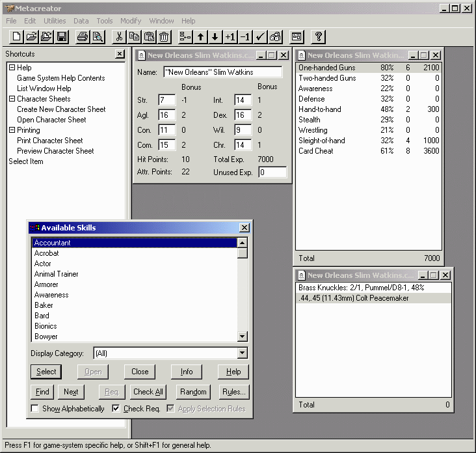Click the Print toolbar icon

pos(83,37)
